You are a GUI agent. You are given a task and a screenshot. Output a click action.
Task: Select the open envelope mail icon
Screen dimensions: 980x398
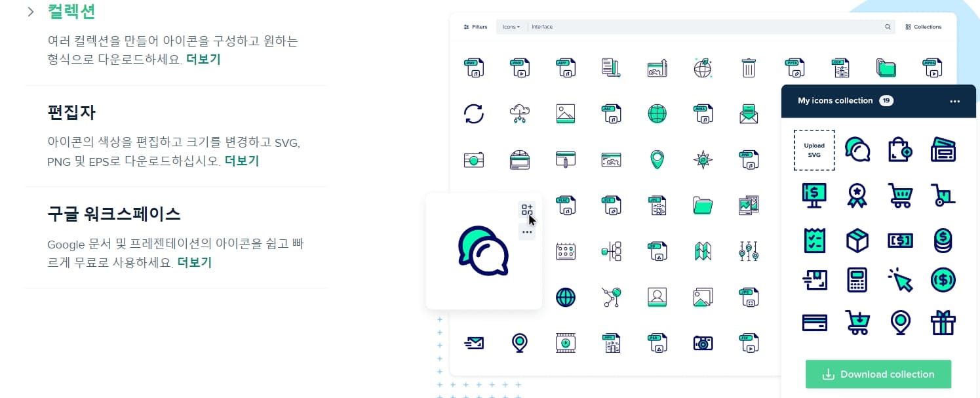click(749, 113)
